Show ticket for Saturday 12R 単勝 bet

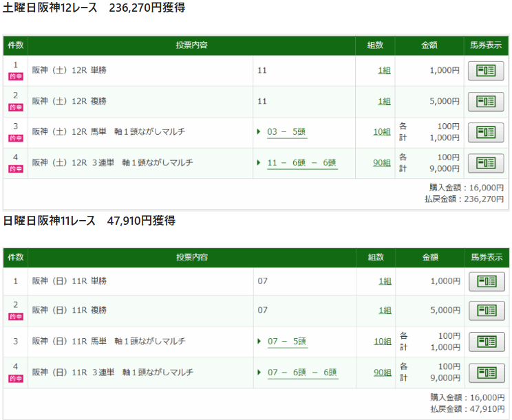click(x=486, y=70)
